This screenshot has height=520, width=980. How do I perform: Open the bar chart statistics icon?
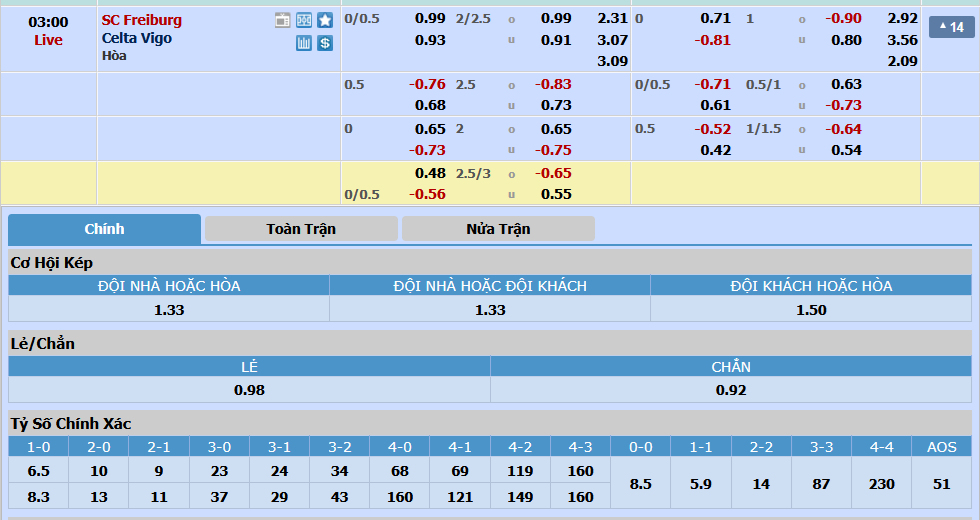(304, 43)
